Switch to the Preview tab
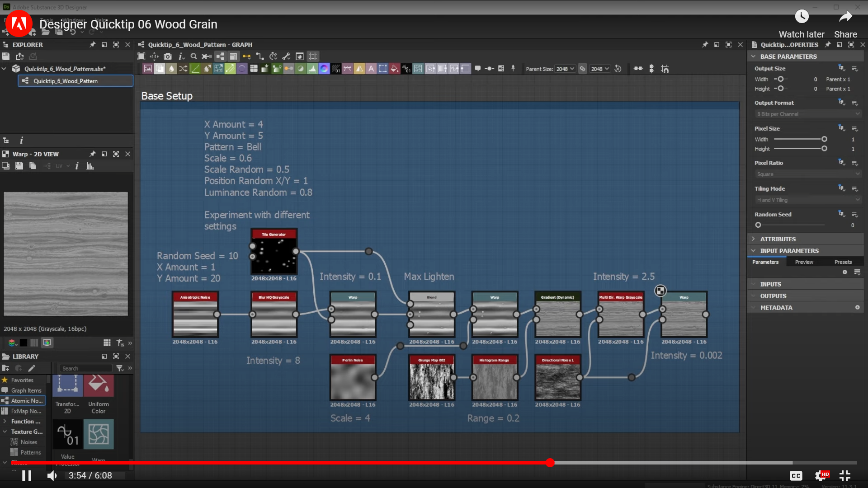Screen dimensions: 868x488 tap(804, 262)
